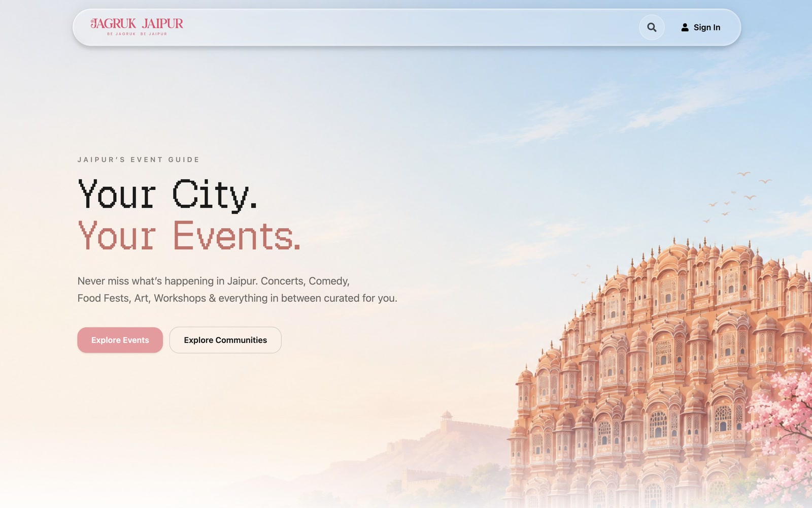Screen dimensions: 812x508
Task: Select the 'Your Events.' heading text
Action: click(189, 235)
